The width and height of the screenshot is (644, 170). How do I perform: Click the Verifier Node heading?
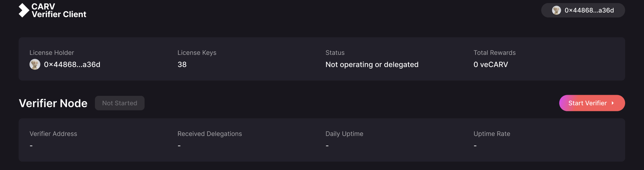tap(53, 103)
